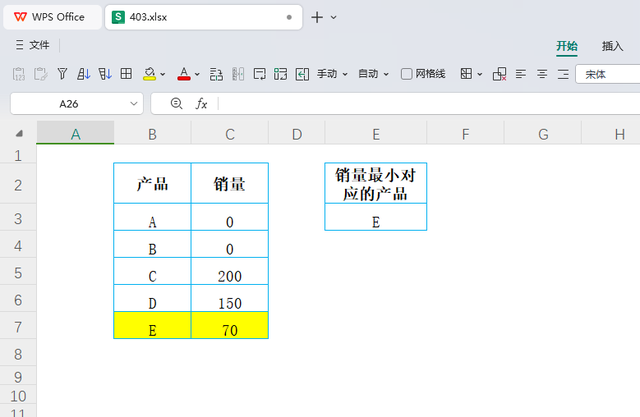Screen dimensions: 640x417
Task: Select the 403.xlsx document tab
Action: (x=203, y=17)
